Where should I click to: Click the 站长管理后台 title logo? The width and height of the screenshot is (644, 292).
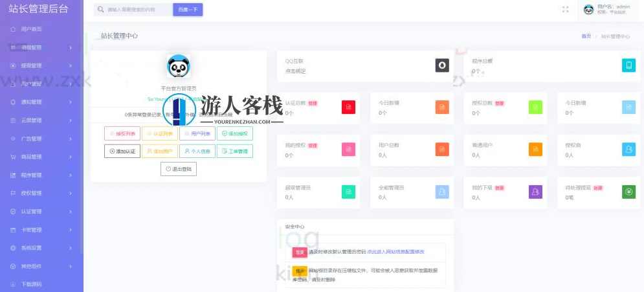point(38,9)
